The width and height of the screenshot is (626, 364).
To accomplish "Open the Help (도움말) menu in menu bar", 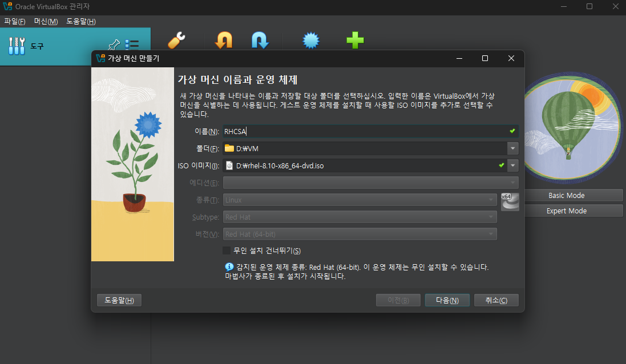I will (81, 22).
